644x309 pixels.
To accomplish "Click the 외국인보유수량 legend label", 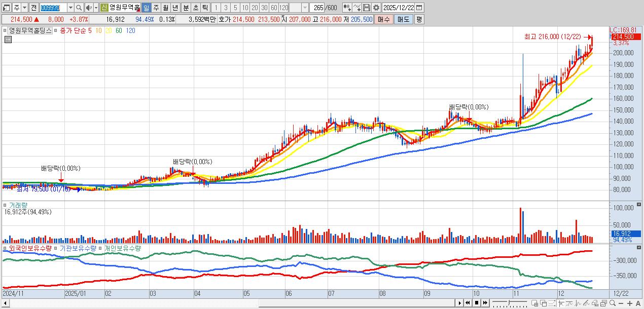I will coord(30,249).
